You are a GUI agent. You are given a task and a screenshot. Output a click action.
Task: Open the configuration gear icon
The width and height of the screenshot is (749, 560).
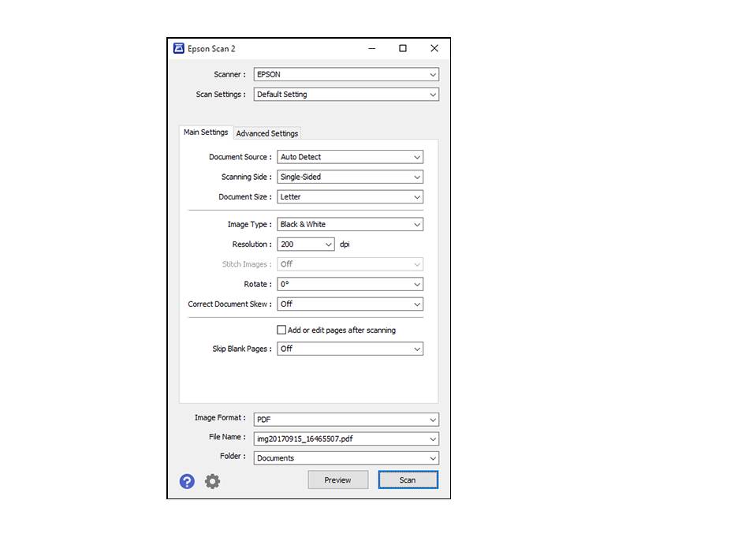click(213, 481)
